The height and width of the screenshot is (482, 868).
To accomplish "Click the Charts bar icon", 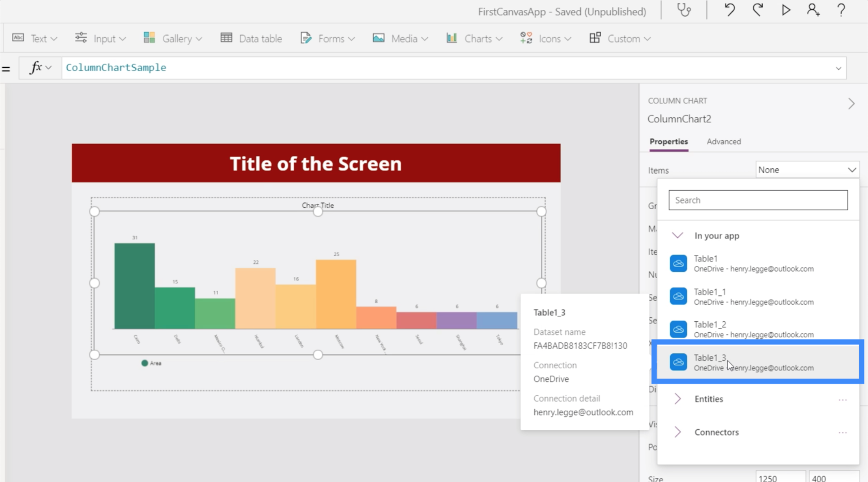I will tap(452, 38).
